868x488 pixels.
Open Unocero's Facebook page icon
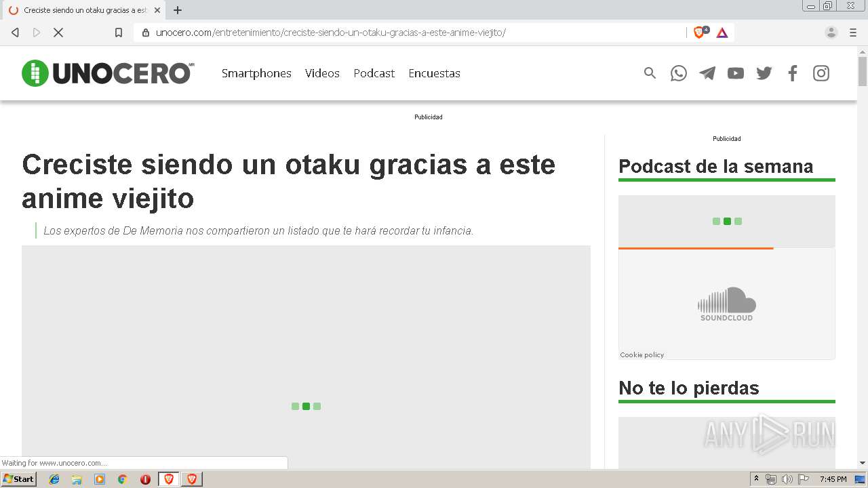point(793,73)
